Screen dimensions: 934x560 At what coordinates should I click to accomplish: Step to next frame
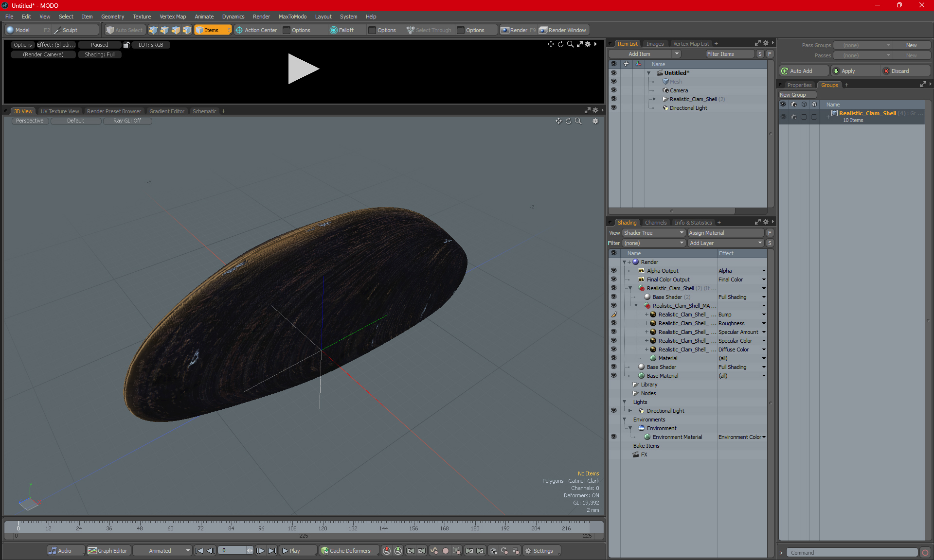pyautogui.click(x=261, y=551)
